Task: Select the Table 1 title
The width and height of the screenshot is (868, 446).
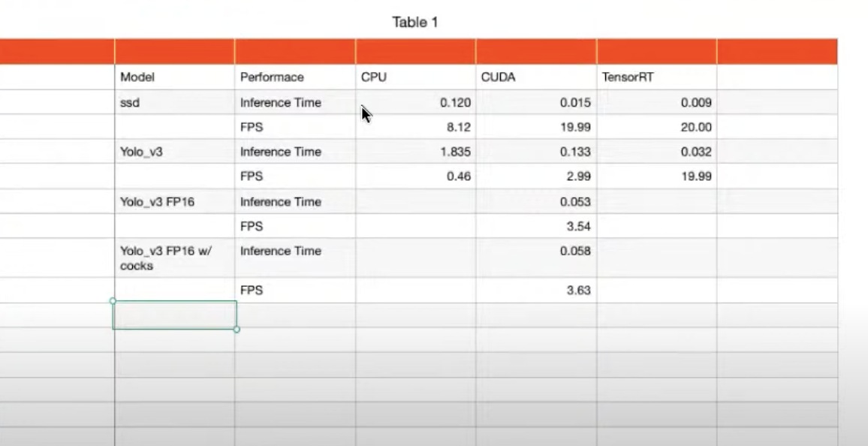Action: pyautogui.click(x=415, y=23)
